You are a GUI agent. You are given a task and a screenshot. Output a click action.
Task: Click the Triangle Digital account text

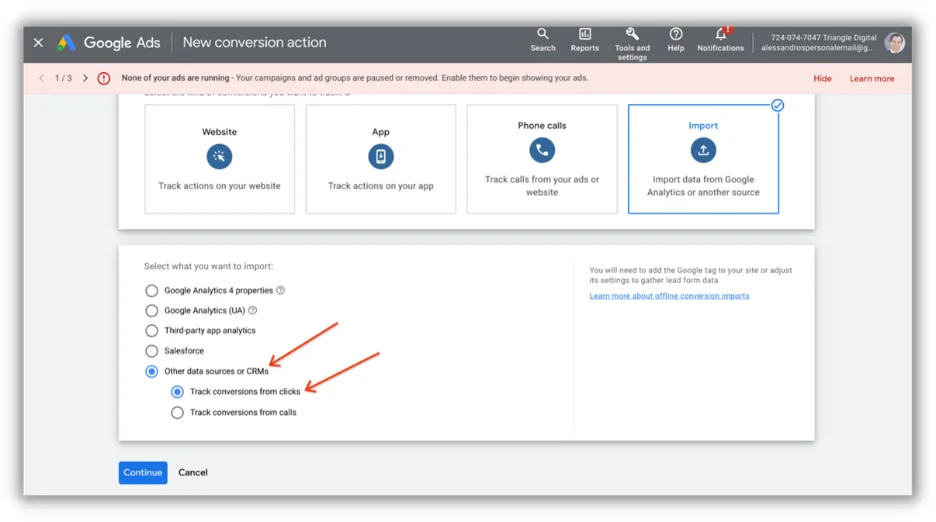point(823,38)
